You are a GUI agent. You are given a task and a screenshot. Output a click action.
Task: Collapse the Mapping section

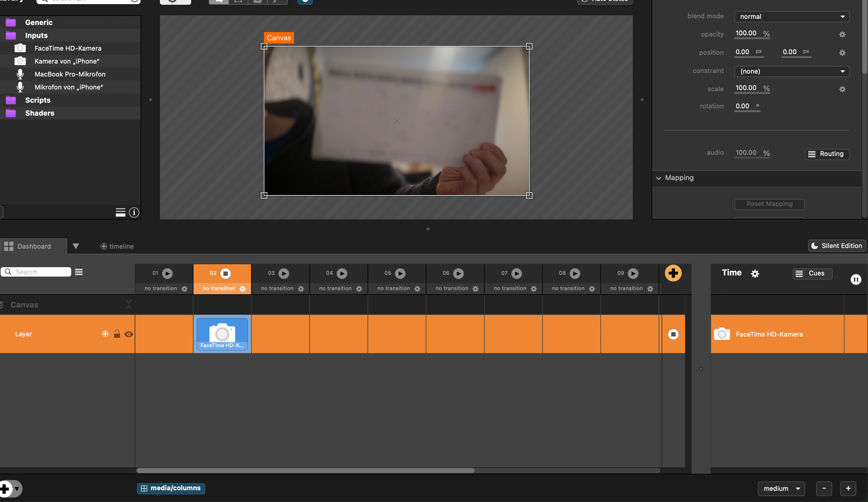[x=659, y=178]
